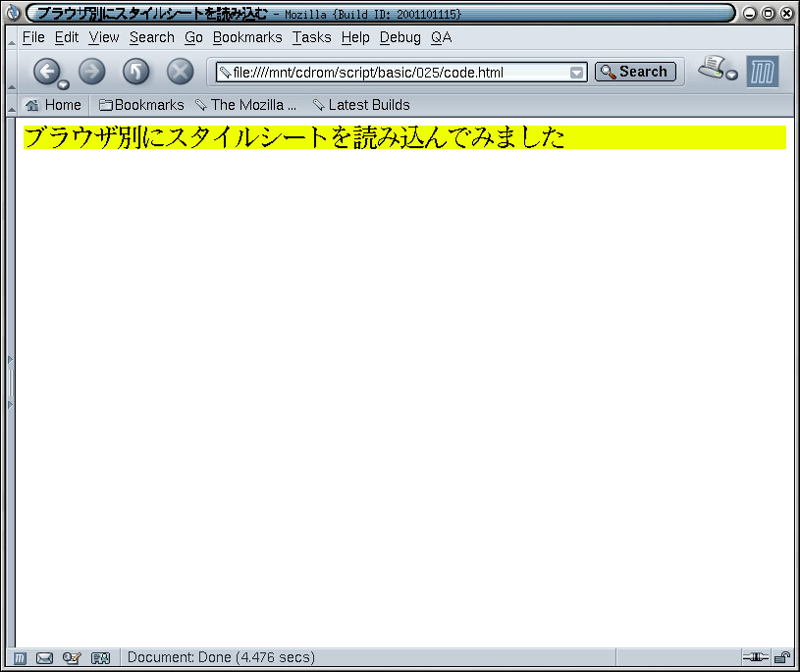Collapse the menu bar via its grippy
This screenshot has width=800, height=672.
[11, 37]
